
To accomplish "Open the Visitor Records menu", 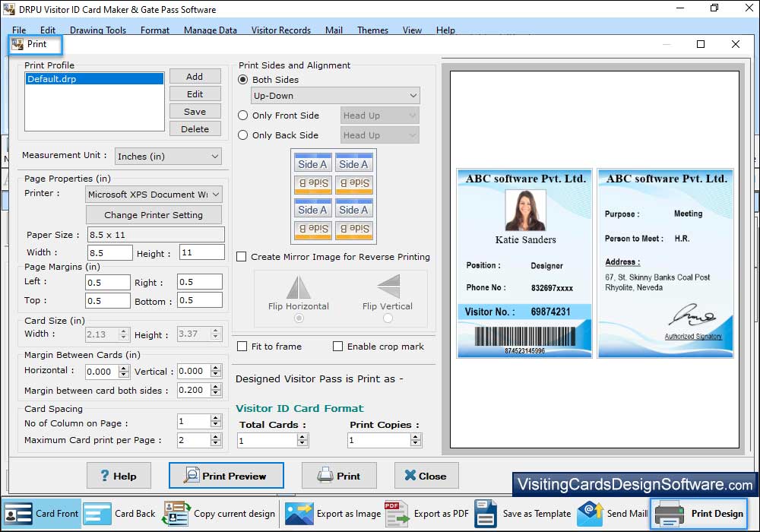I will [x=281, y=30].
